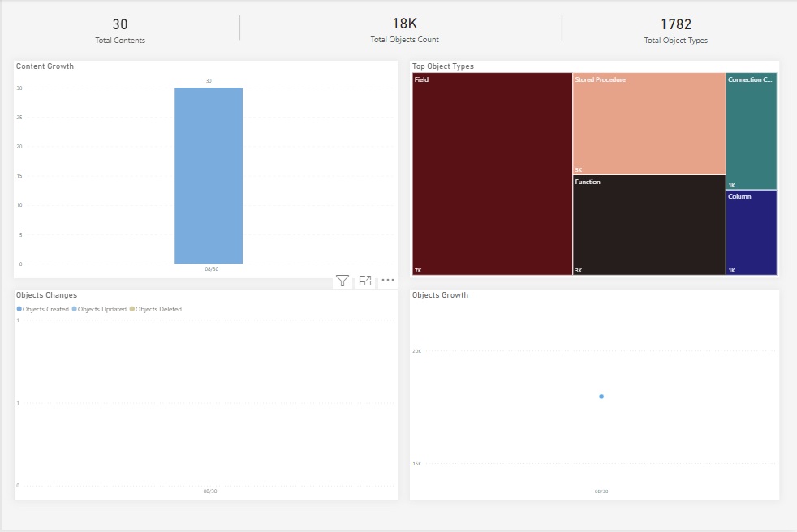The image size is (797, 532).
Task: Select the blue Content Growth bar
Action: tap(209, 175)
